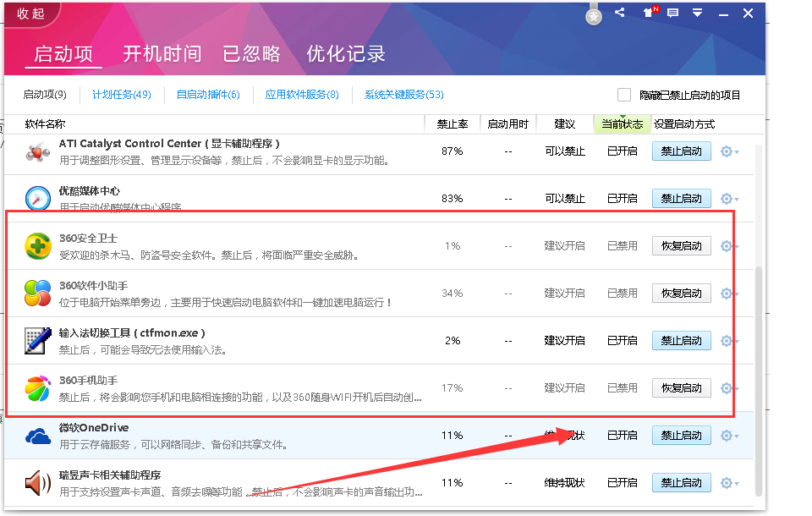Click the vertical scrollbar thumb of the list
The width and height of the screenshot is (812, 516).
click(x=759, y=381)
